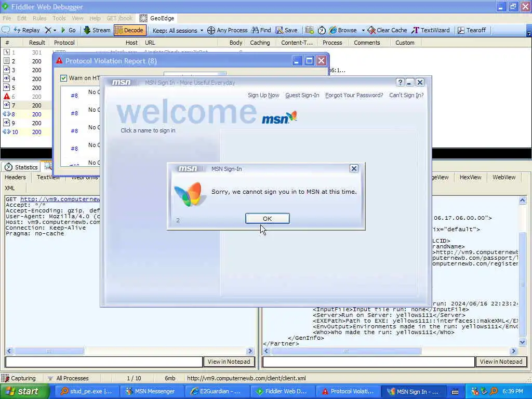Select session row 10 in list
Screen dimensions: 532x399
tap(25, 132)
